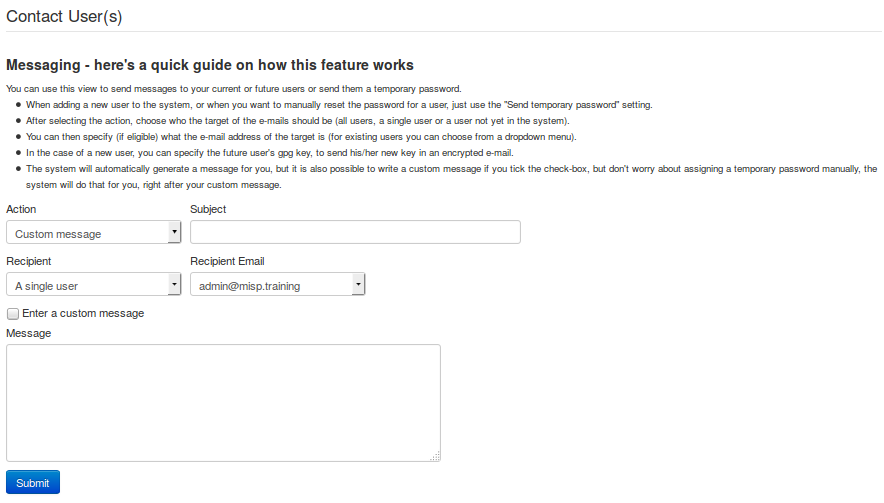Click the Recipient field label
Image resolution: width=884 pixels, height=503 pixels.
[x=29, y=261]
